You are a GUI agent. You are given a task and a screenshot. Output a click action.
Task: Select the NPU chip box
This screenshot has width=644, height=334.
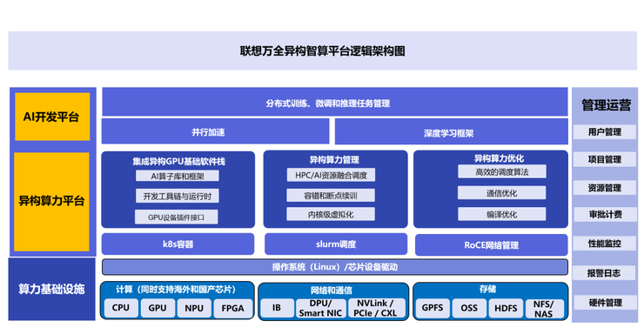coord(194,308)
